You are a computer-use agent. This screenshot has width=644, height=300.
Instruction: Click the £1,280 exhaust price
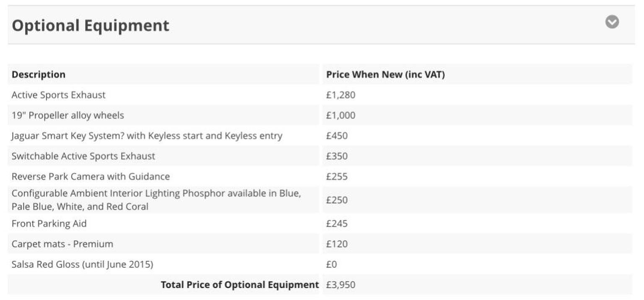click(340, 95)
